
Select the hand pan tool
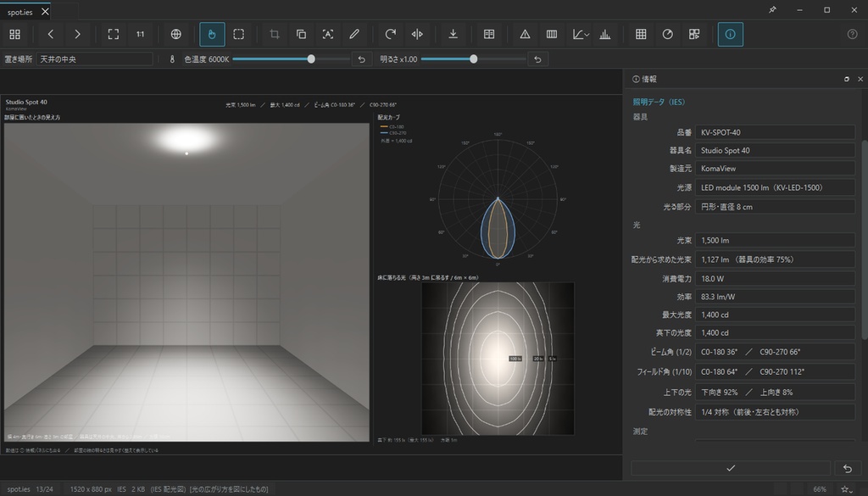coord(212,34)
